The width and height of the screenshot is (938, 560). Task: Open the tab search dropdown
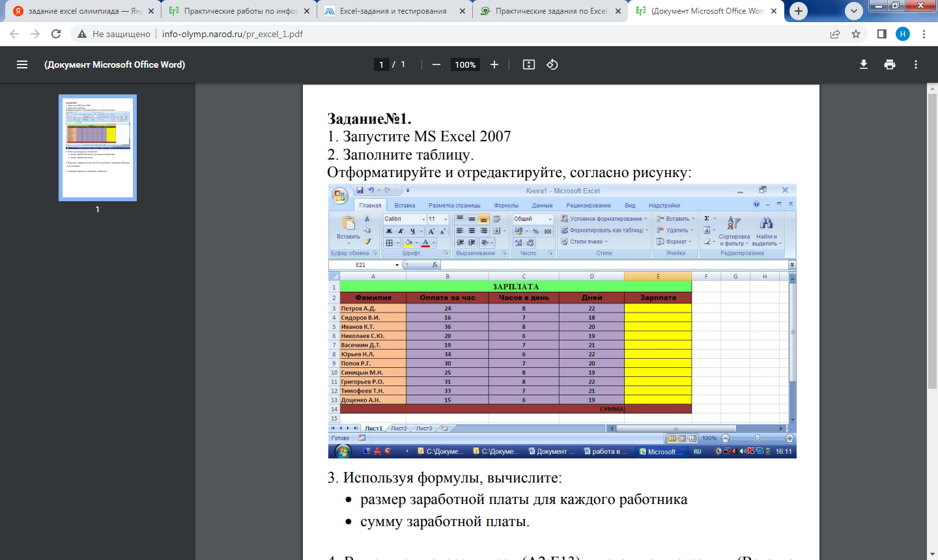coord(854,11)
